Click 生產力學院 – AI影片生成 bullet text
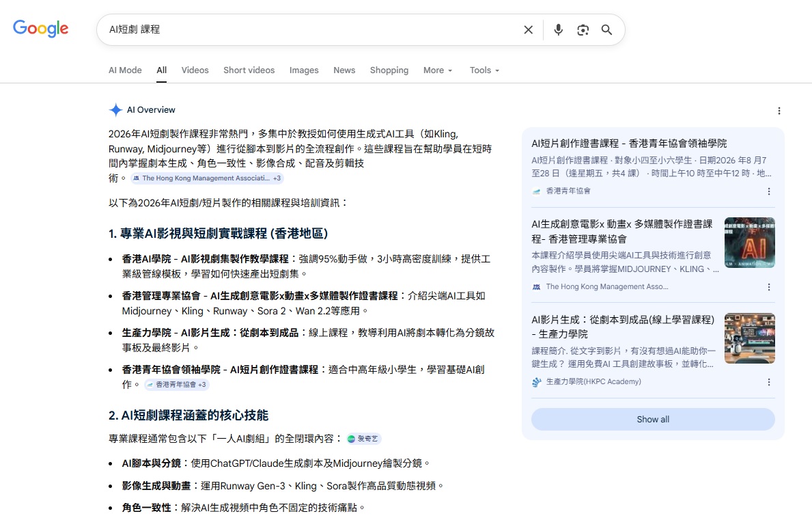This screenshot has height=516, width=812. click(x=210, y=333)
